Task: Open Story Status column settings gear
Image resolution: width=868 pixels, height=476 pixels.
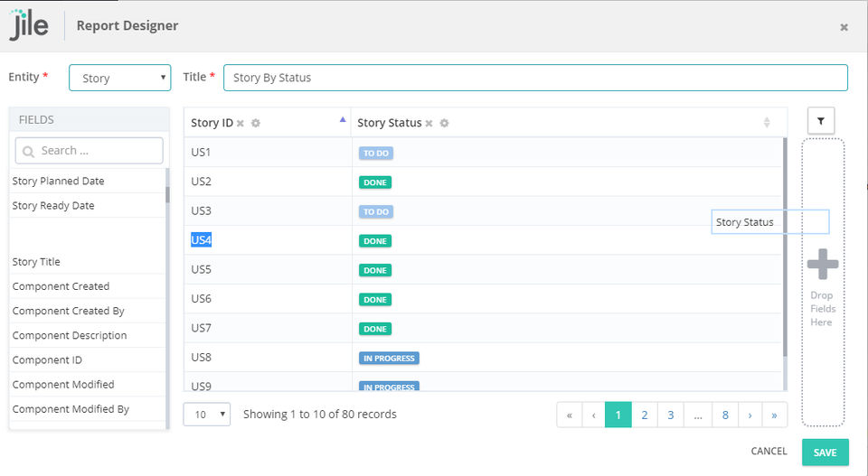Action: click(444, 124)
